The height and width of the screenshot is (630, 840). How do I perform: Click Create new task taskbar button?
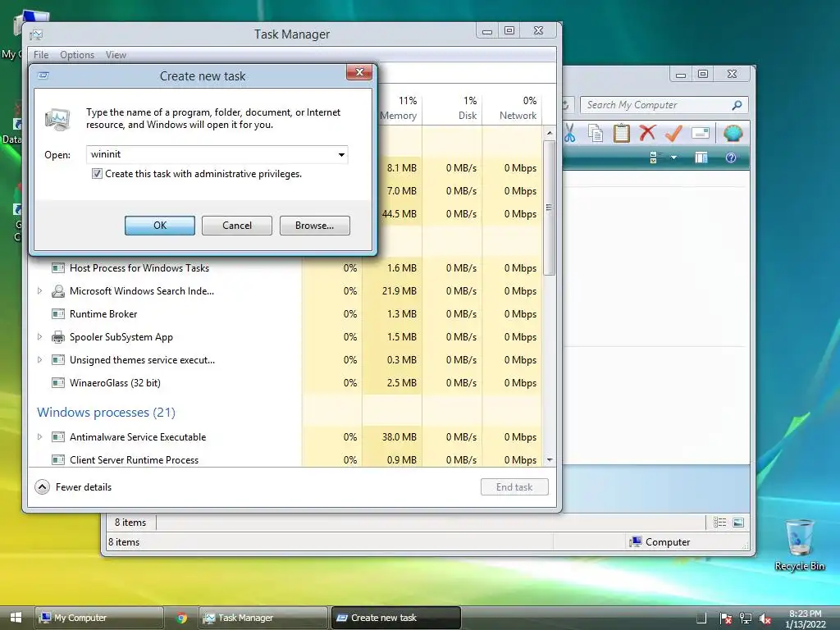pos(396,618)
